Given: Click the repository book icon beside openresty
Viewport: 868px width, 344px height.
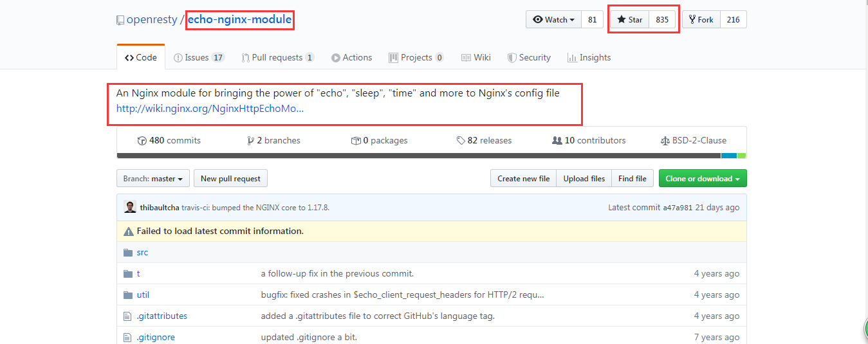Looking at the screenshot, I should 120,21.
